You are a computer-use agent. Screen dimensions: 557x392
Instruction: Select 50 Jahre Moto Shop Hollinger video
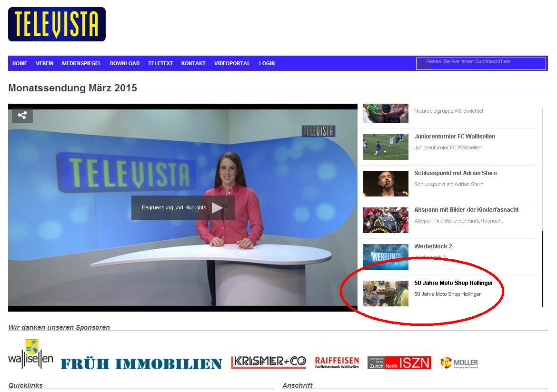[x=453, y=283]
